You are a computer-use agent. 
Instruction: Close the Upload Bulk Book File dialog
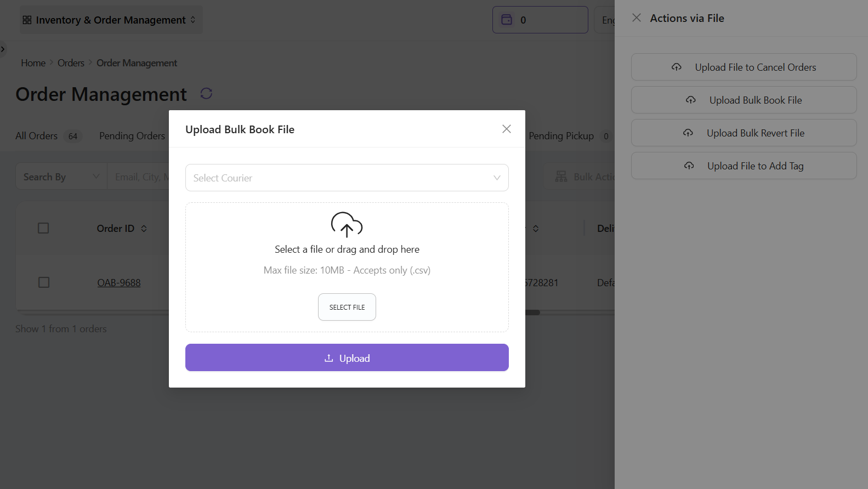[x=506, y=129]
